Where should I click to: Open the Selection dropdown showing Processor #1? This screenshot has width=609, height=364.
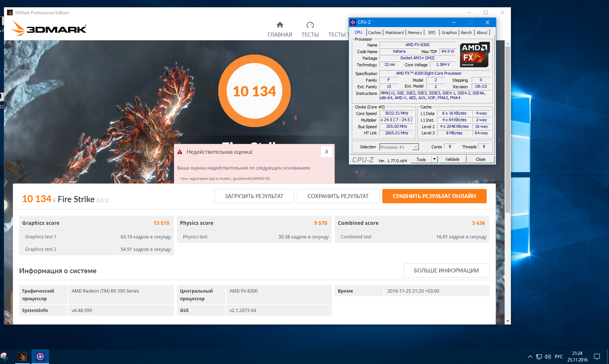click(399, 147)
